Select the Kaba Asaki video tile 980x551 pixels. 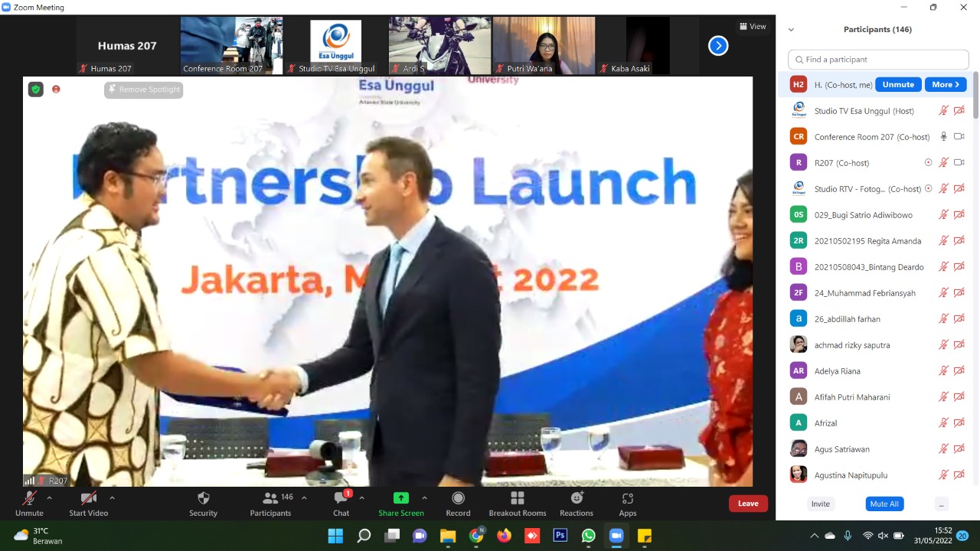pos(648,46)
